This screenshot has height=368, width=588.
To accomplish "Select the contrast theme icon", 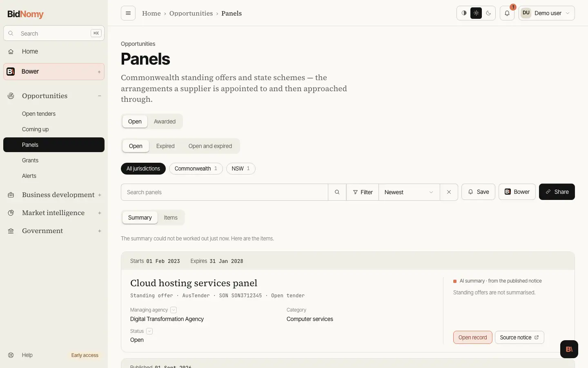I will tap(464, 13).
